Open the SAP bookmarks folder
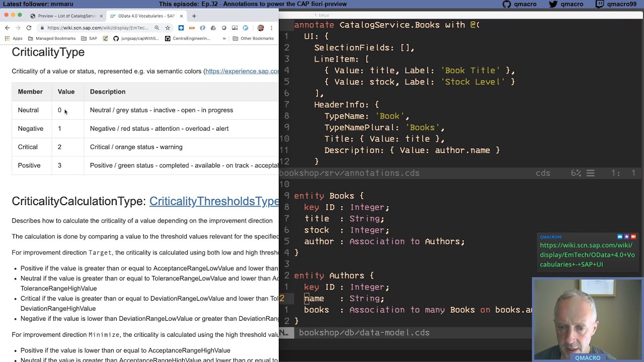Viewport: 644px width, 362px height. coord(89,38)
